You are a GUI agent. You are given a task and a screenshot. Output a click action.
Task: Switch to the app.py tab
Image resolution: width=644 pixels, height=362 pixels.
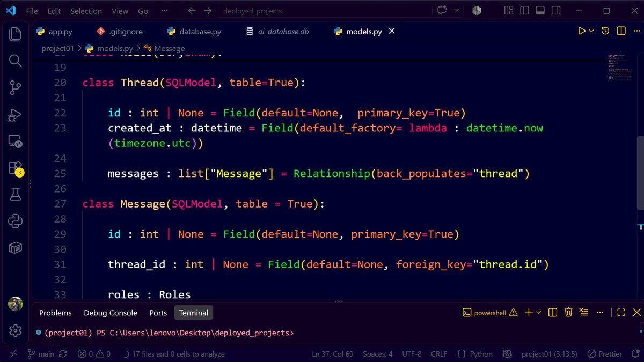[55, 32]
